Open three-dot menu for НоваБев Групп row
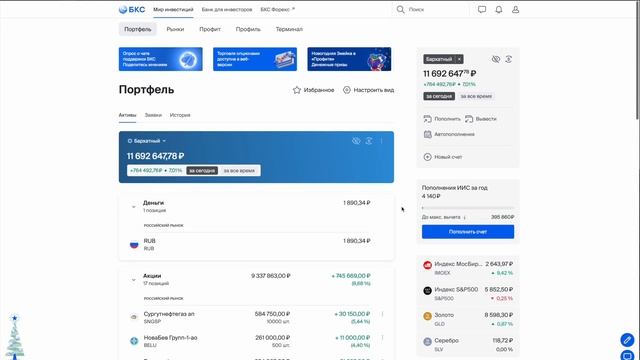 (382, 338)
